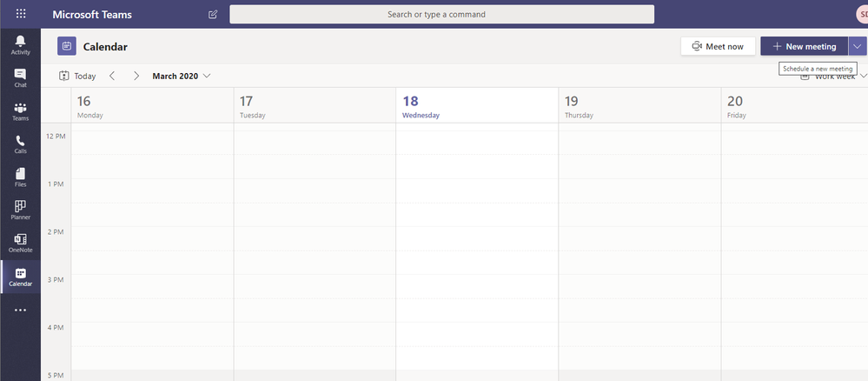Screen dimensions: 868x381
Task: Open the Activity feed
Action: pos(21,45)
